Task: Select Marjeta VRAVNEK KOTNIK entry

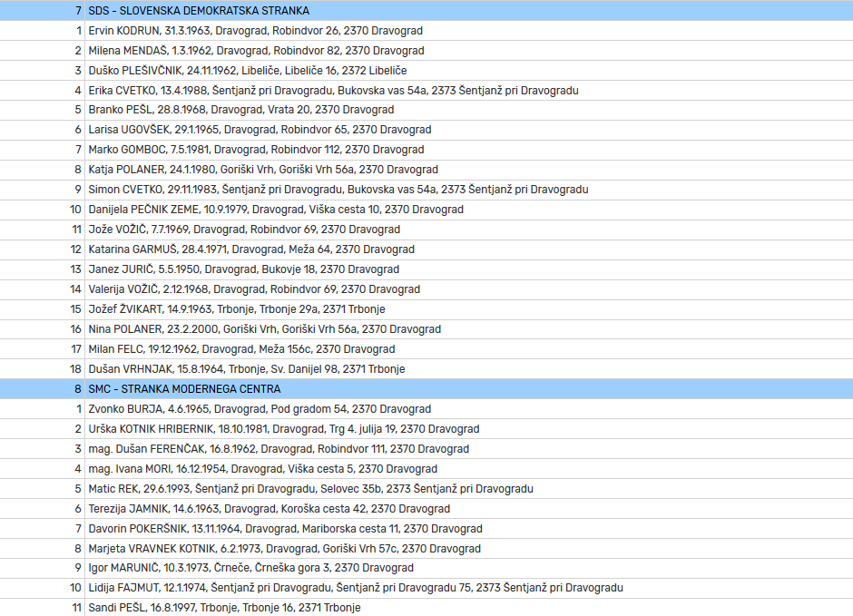Action: [x=426, y=549]
